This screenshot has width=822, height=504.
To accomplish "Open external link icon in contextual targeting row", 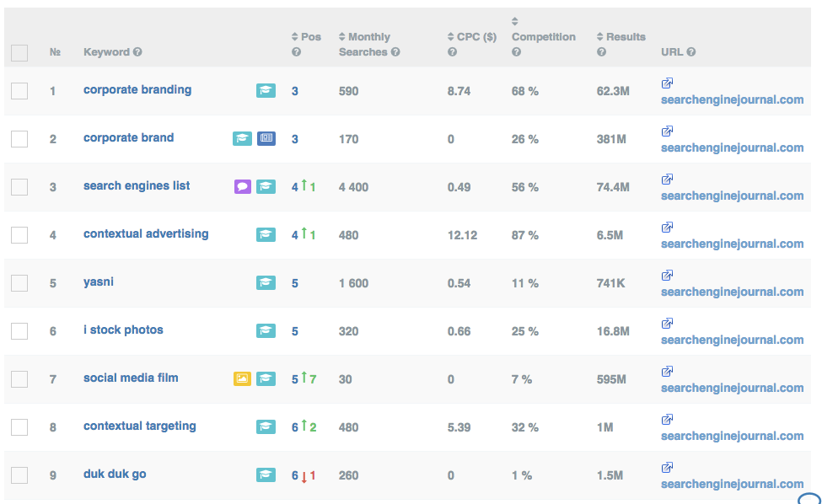I will (667, 420).
